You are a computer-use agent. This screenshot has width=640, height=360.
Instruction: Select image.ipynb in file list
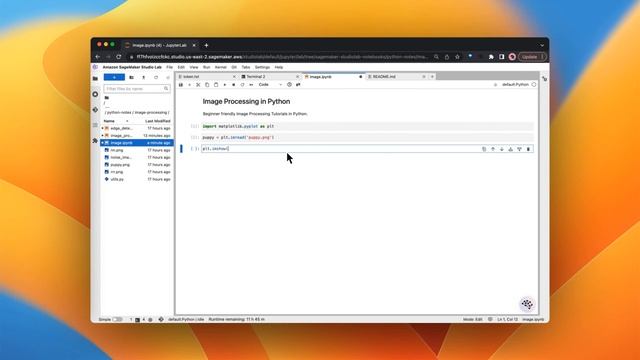tap(137, 143)
